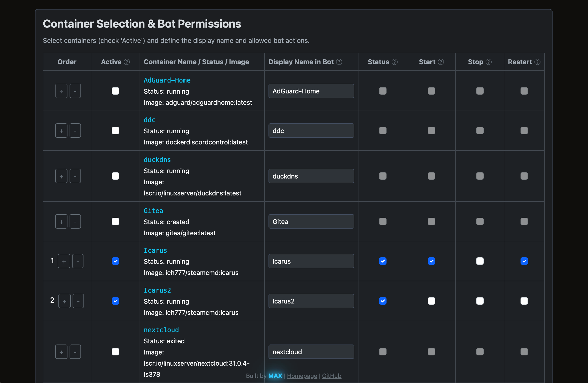Click the Order column header
This screenshot has height=383, width=588.
pyautogui.click(x=67, y=62)
